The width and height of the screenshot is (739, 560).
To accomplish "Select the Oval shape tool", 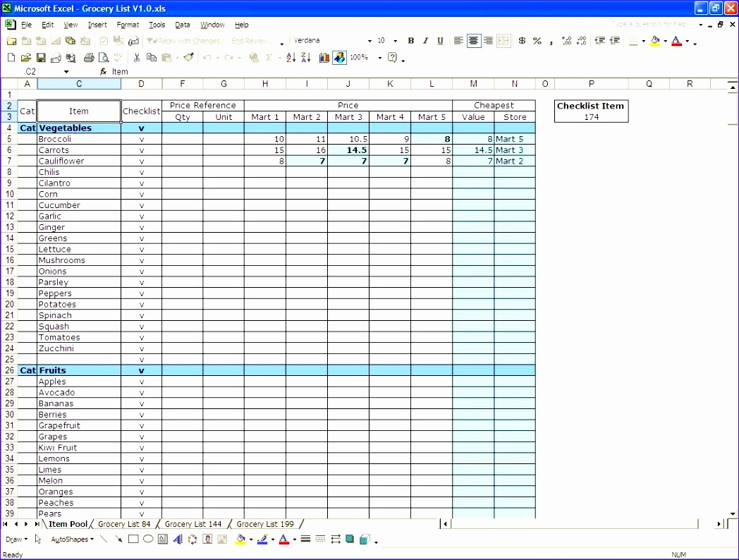I will (148, 540).
